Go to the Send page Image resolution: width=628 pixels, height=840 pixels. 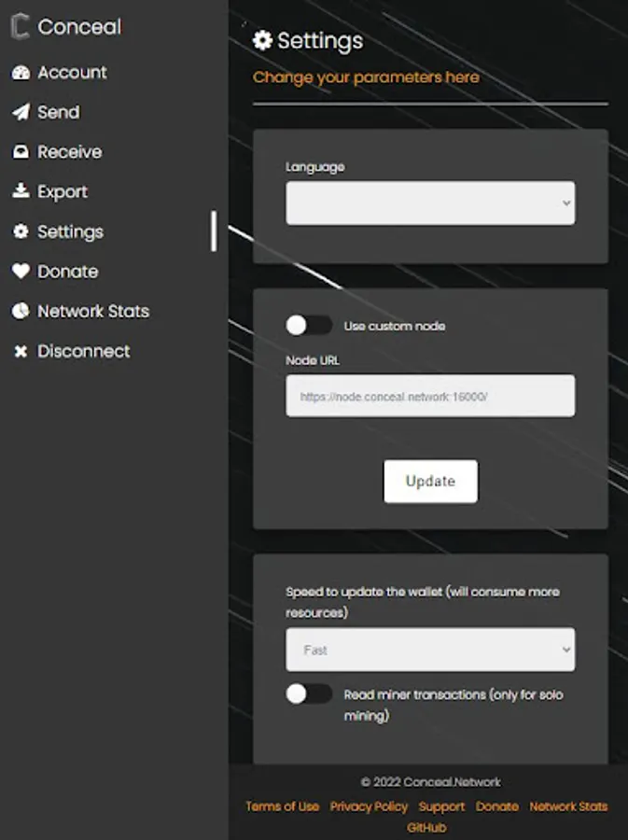pos(59,112)
